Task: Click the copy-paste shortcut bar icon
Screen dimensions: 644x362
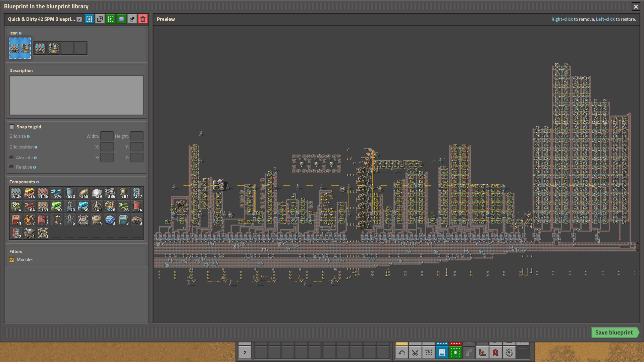Action: pos(428,352)
